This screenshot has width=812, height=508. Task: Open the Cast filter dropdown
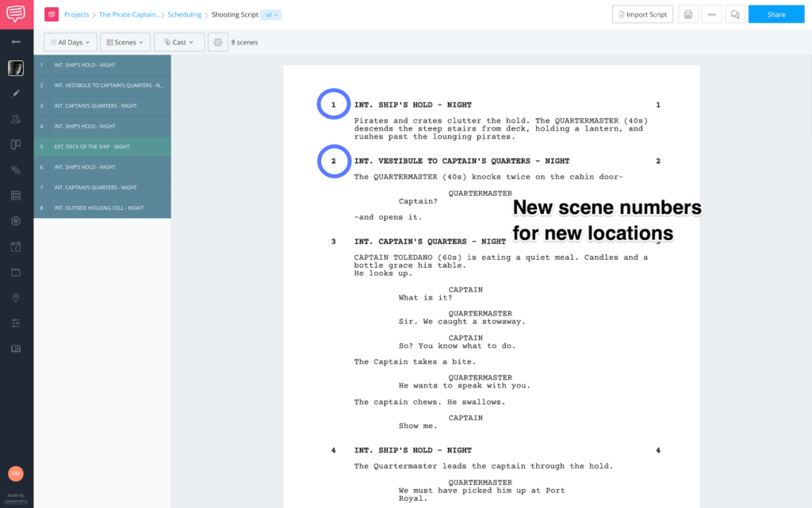tap(178, 42)
